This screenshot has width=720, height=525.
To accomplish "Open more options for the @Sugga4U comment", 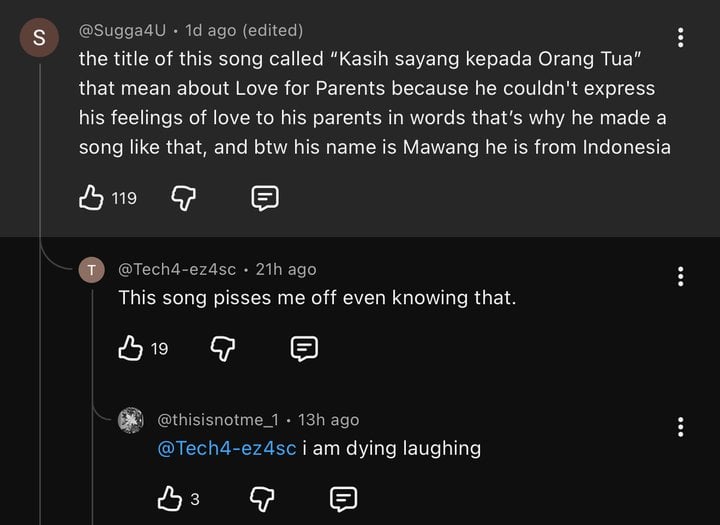I will [681, 38].
